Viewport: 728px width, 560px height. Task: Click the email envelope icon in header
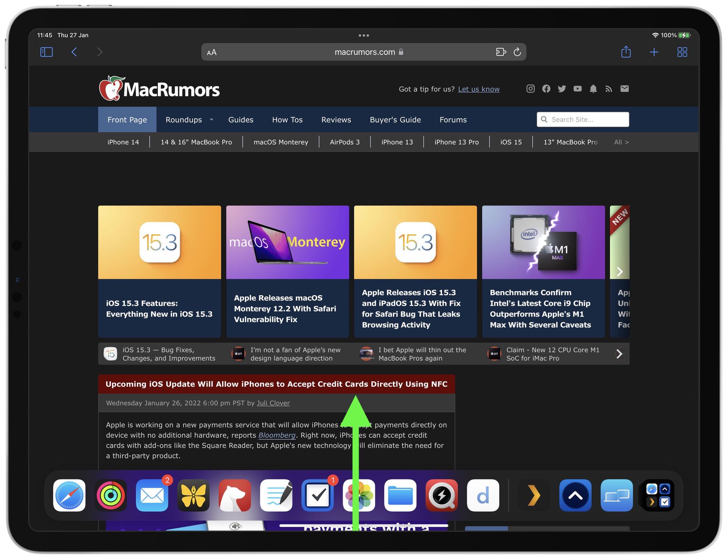[x=624, y=89]
